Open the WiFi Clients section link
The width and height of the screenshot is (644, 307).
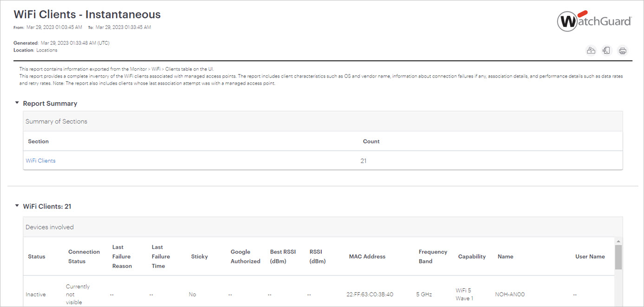coord(40,161)
